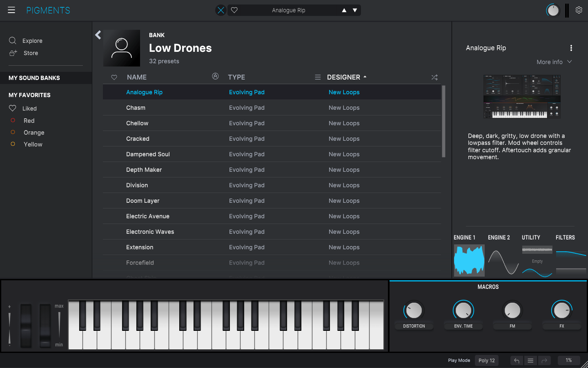Turn the ENV. TIME macro knob
Screen dimensions: 588x368
463,310
